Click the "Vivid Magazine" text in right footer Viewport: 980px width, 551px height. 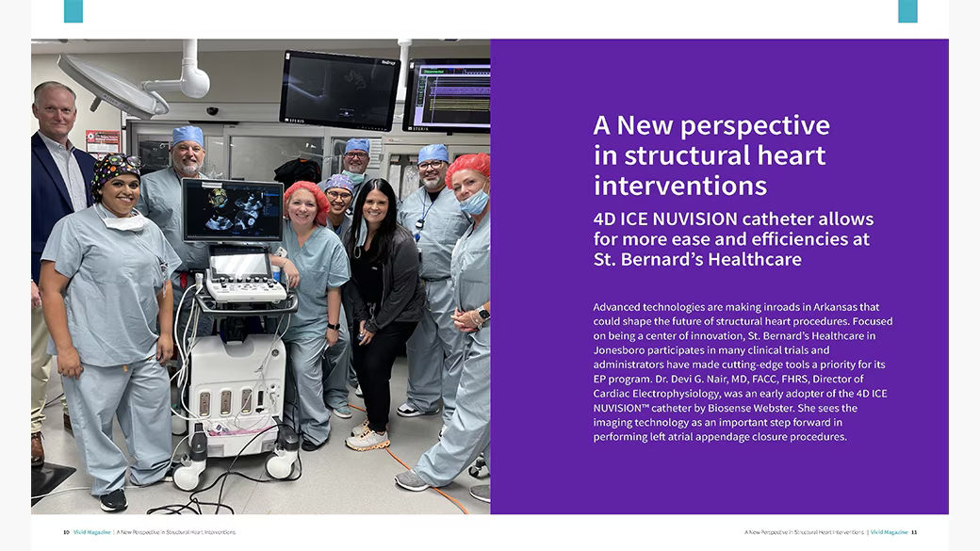point(889,532)
